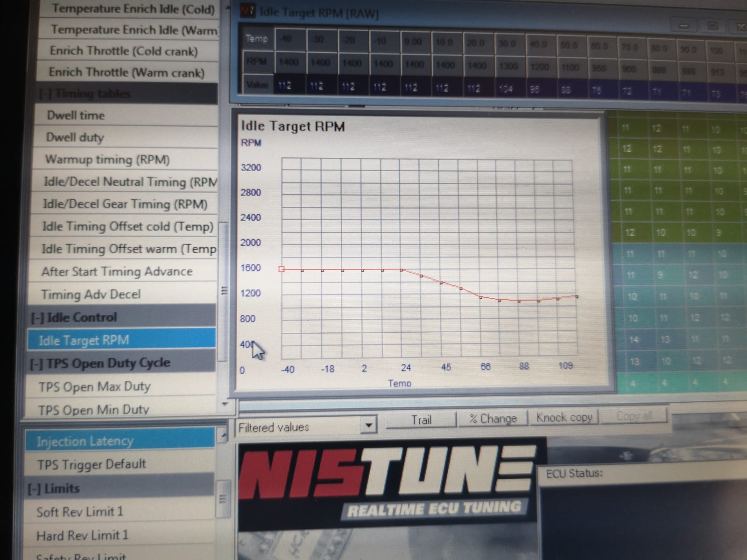Click the Idle Target RPM [RAW] title icon

pos(247,11)
